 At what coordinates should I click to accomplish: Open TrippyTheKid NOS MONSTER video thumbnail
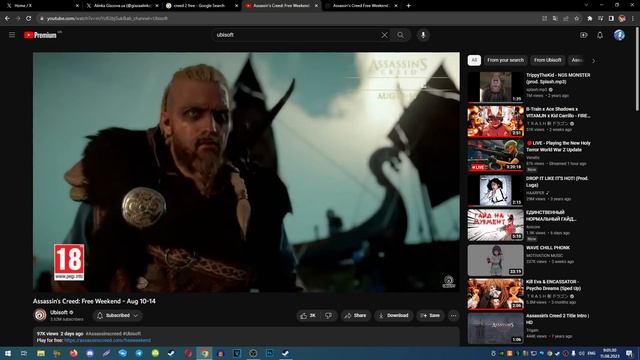point(496,87)
